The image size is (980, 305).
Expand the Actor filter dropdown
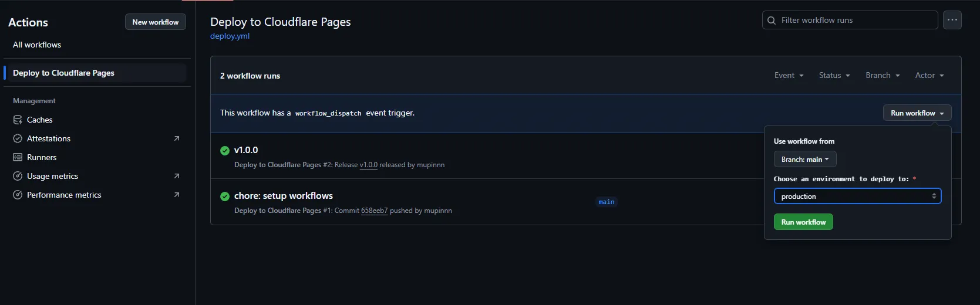(x=929, y=76)
